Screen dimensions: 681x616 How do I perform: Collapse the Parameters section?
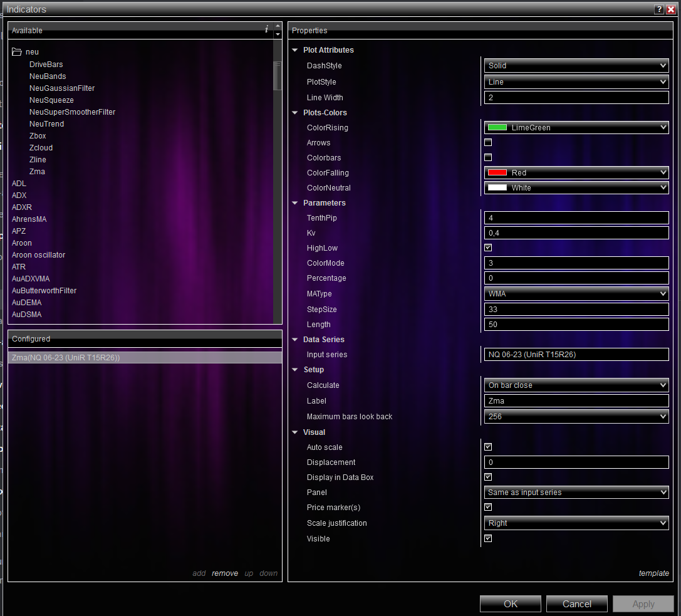pos(295,203)
